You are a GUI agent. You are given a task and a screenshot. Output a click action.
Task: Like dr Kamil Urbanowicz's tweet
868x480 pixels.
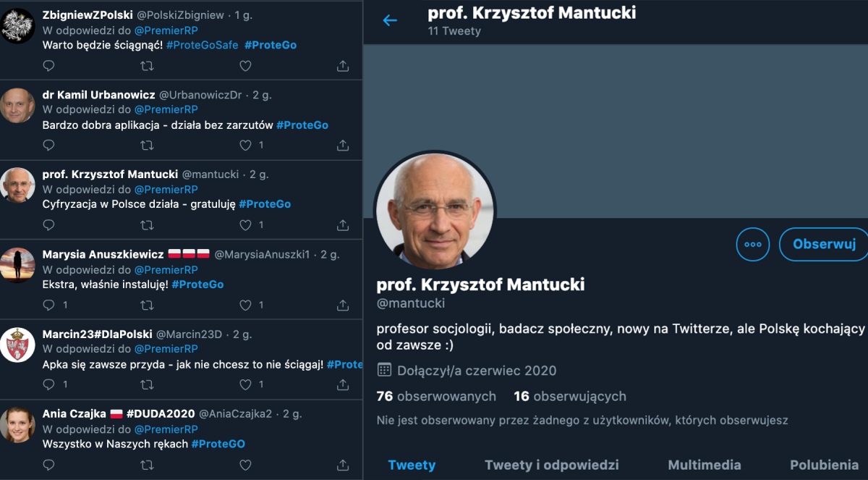tap(245, 146)
